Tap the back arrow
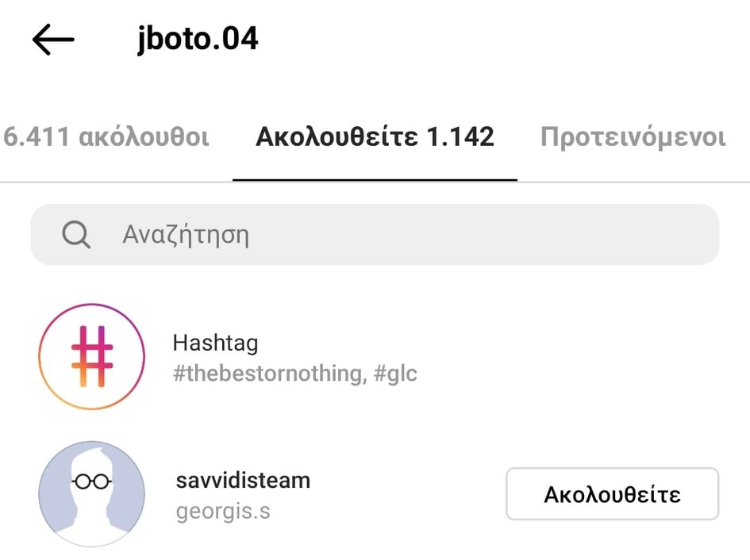The height and width of the screenshot is (560, 750). [53, 40]
